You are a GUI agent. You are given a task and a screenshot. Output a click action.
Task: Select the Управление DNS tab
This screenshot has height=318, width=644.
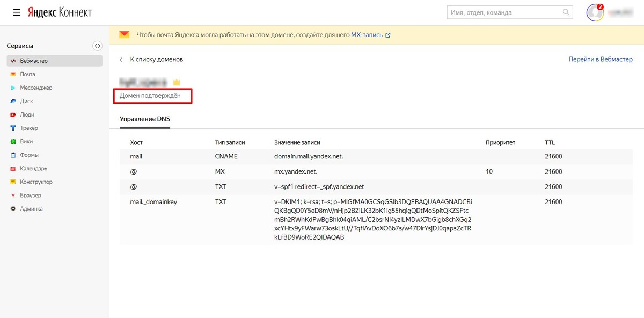(145, 119)
